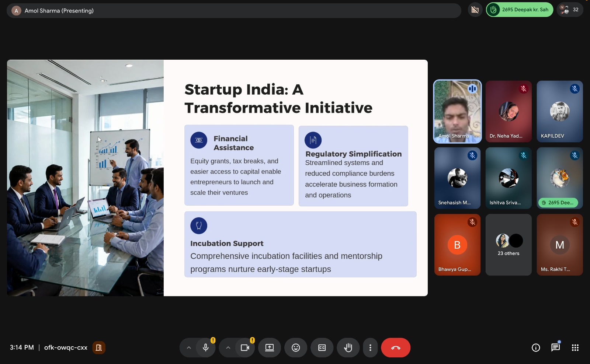Select Ms. Rakhi T... participant tile
Viewport: 590px width, 364px height.
pyautogui.click(x=560, y=245)
